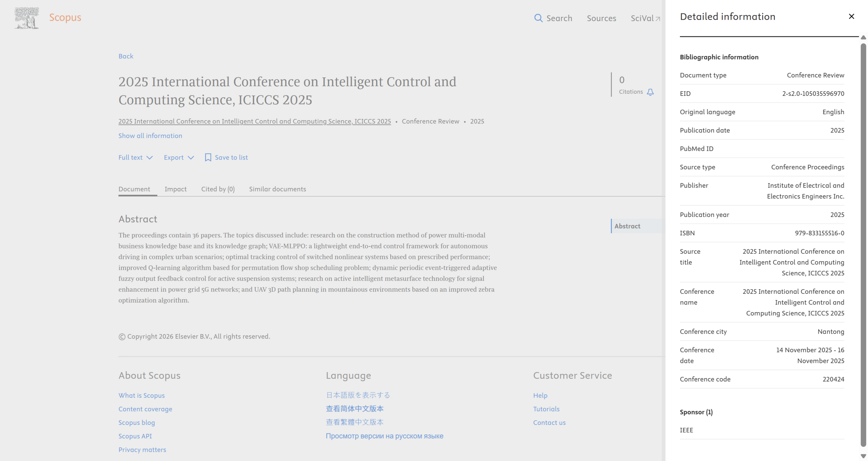The image size is (868, 461).
Task: Close the Detailed information panel
Action: [851, 17]
